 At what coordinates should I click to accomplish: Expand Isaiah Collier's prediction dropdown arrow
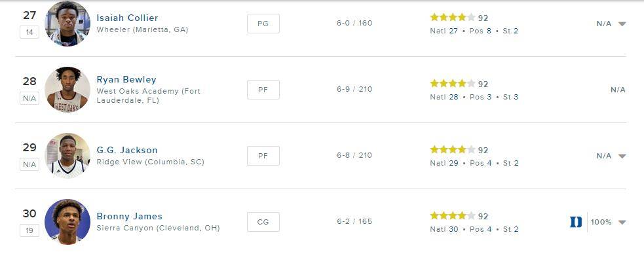coord(622,24)
